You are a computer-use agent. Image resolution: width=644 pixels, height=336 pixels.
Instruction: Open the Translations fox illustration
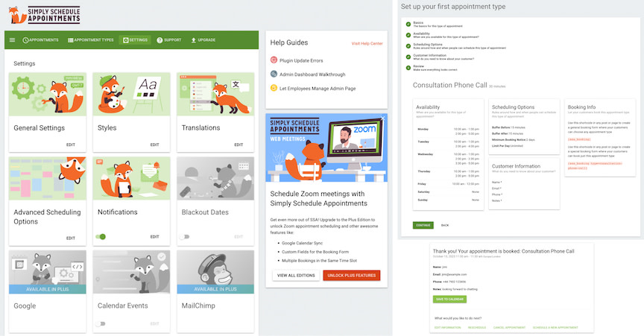pyautogui.click(x=215, y=94)
